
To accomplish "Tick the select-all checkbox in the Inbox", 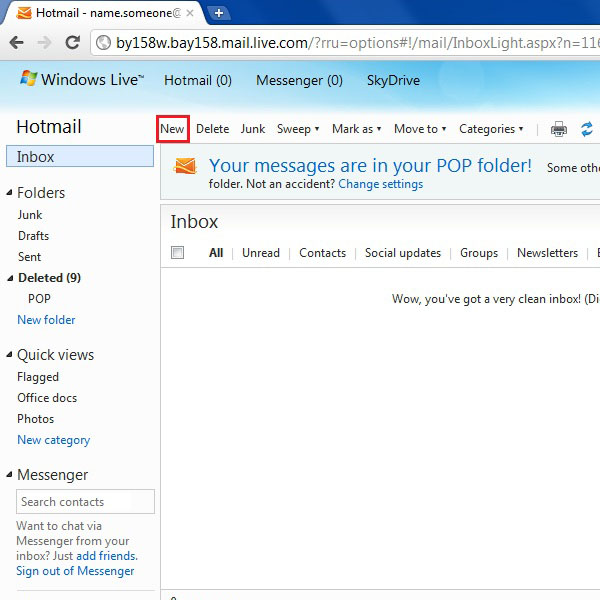I will [177, 253].
